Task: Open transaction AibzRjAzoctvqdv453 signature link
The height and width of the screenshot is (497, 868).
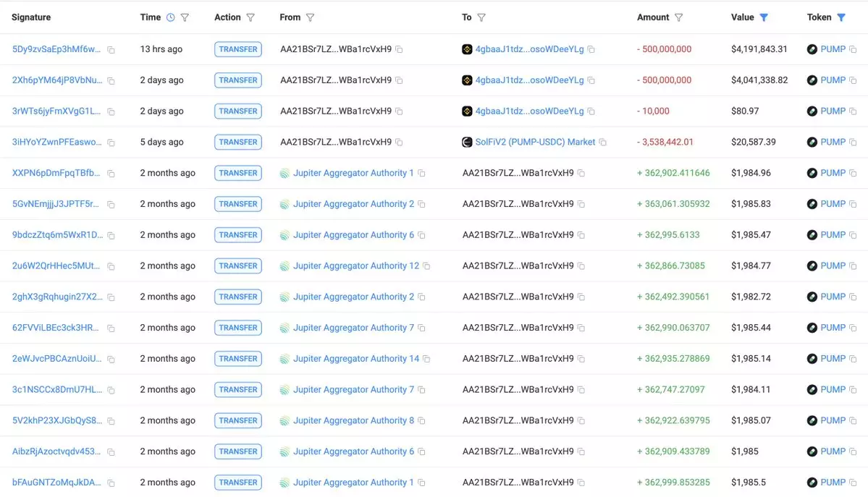Action: point(56,451)
